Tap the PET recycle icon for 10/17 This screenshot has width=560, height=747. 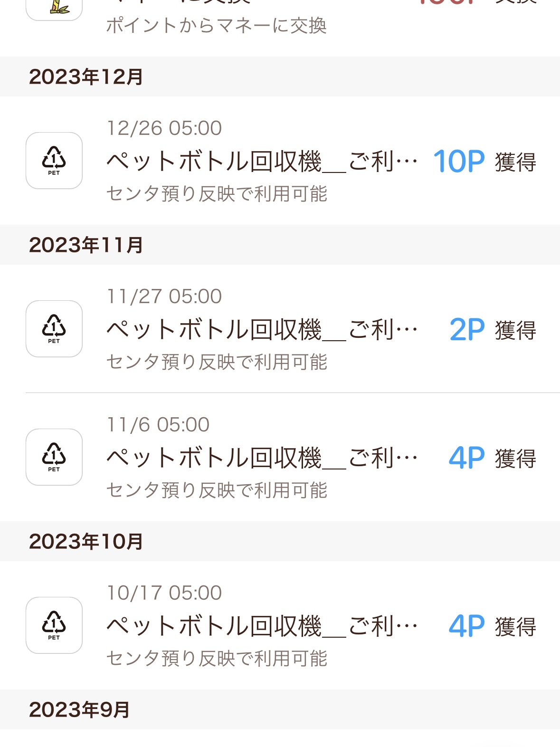[x=54, y=625]
